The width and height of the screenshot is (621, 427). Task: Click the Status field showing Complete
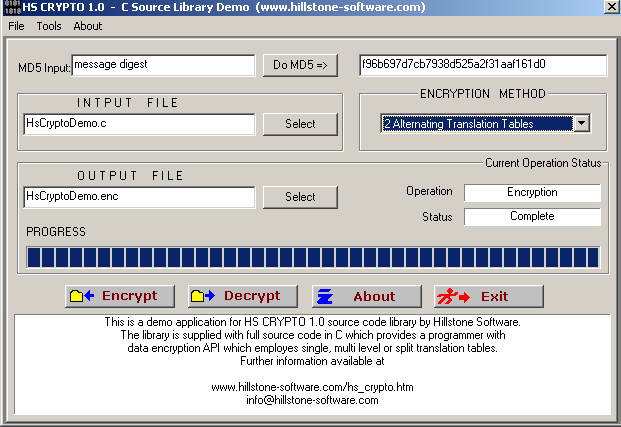tap(532, 217)
